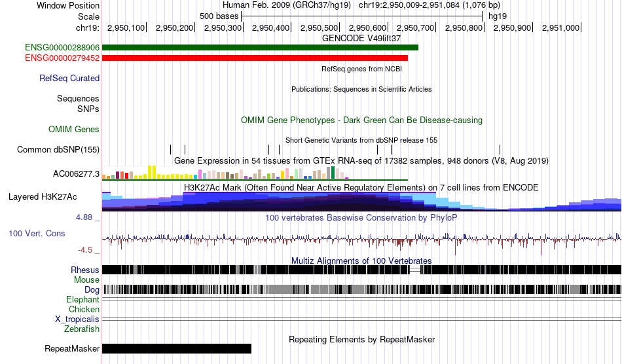Click the Zebrafish species label
The height and width of the screenshot is (364, 622).
[82, 329]
